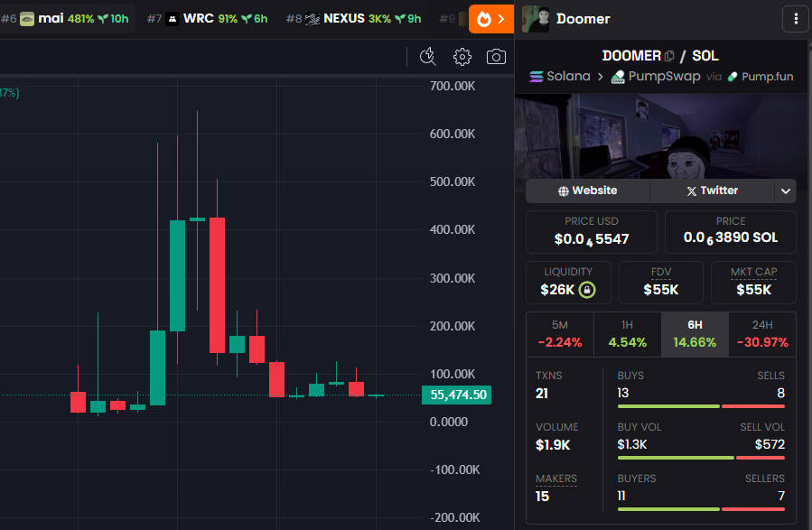Copy DOOMER token address icon
This screenshot has width=812, height=530.
[x=669, y=56]
